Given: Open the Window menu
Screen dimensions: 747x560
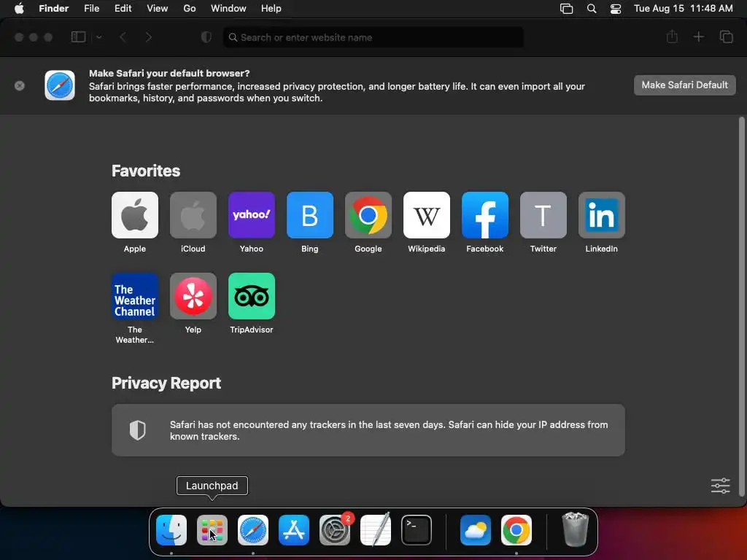Looking at the screenshot, I should click(228, 9).
